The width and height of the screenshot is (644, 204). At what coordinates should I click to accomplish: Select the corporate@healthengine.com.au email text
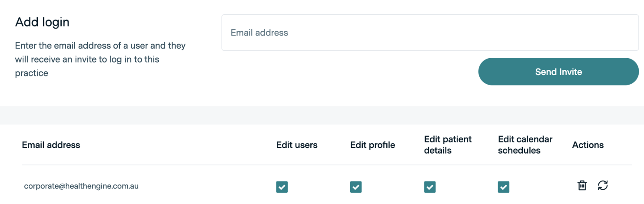click(81, 186)
